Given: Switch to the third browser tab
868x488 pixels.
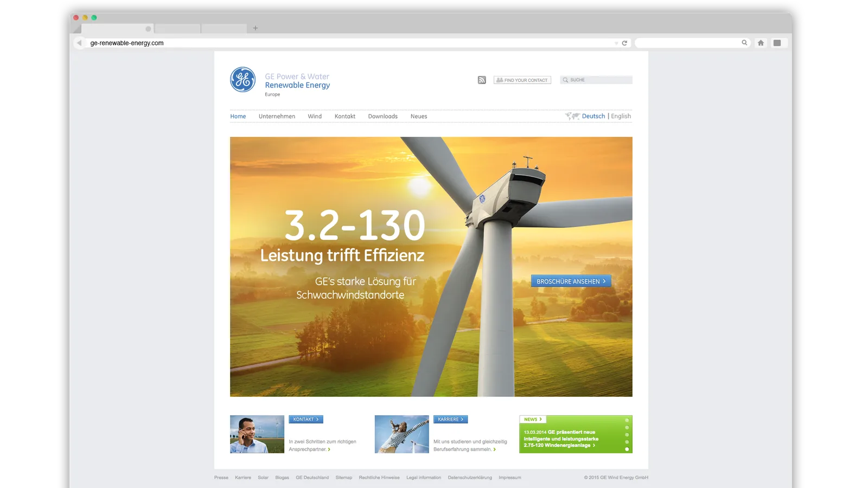Looking at the screenshot, I should [x=224, y=29].
